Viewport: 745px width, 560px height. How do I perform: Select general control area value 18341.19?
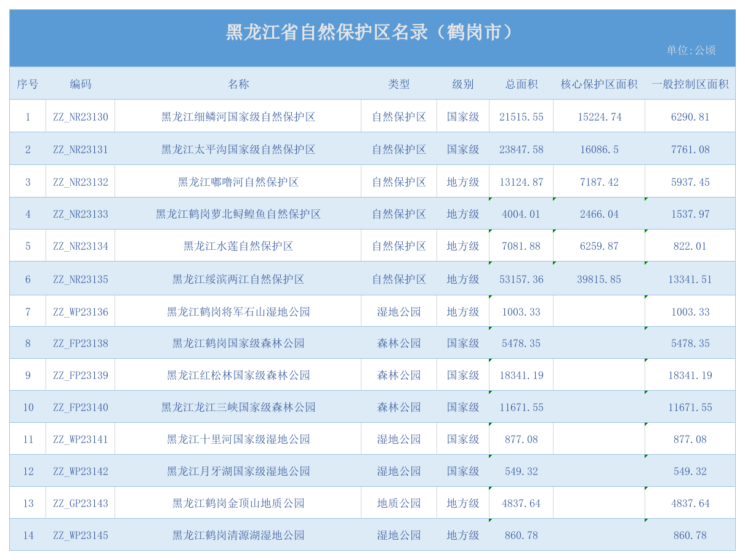pyautogui.click(x=690, y=375)
